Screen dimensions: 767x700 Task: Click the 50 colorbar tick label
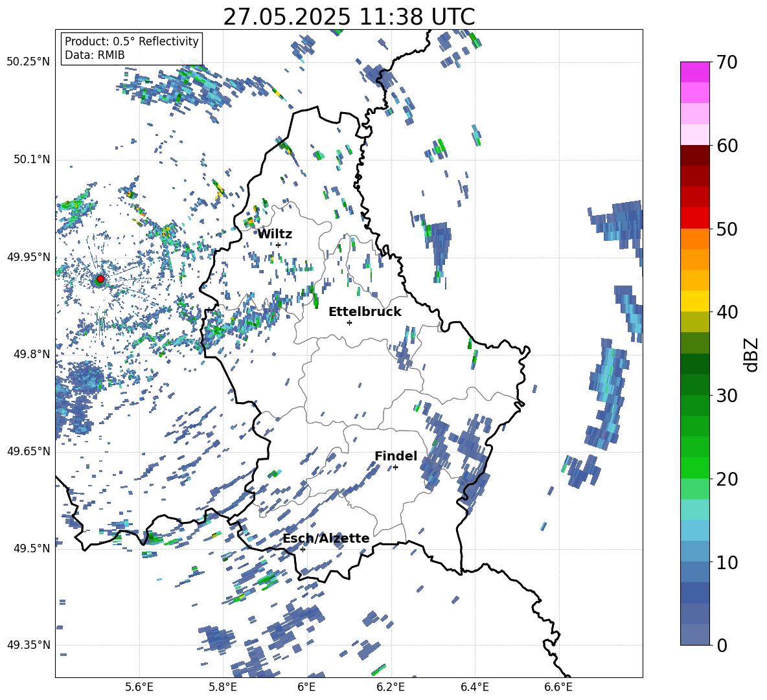[726, 229]
